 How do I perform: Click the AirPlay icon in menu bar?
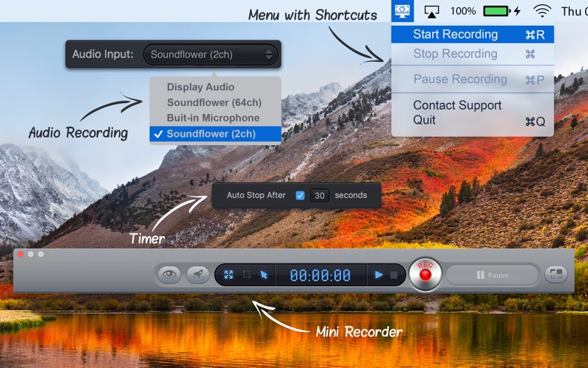click(431, 12)
